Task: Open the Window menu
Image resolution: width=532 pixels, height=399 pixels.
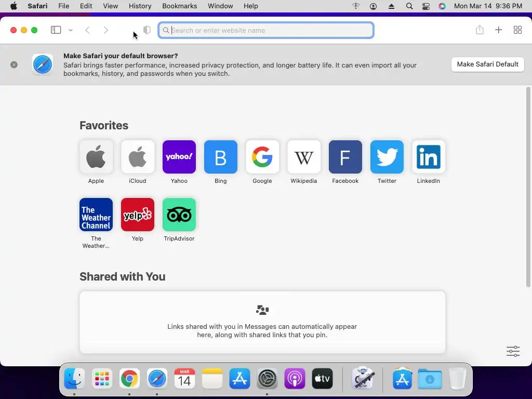Action: tap(220, 6)
